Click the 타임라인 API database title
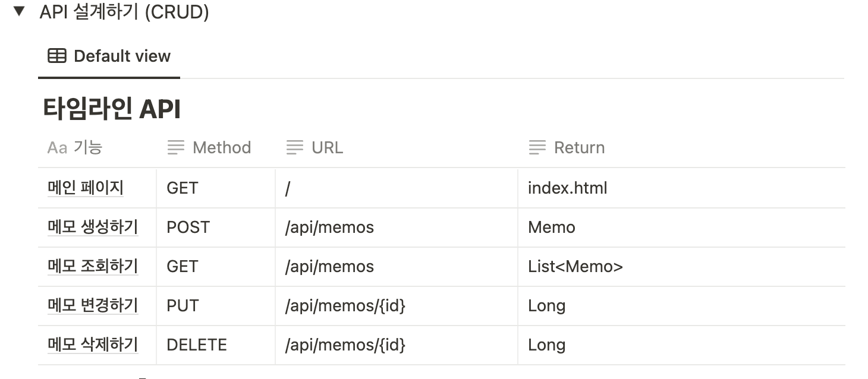 pos(112,109)
